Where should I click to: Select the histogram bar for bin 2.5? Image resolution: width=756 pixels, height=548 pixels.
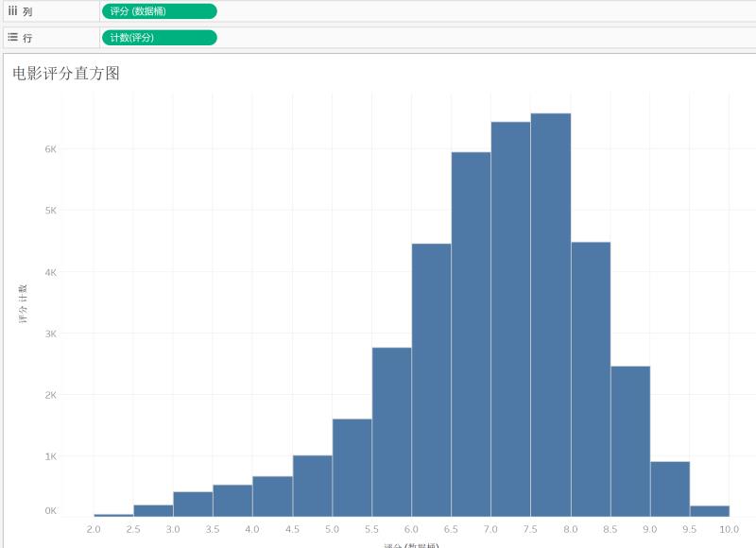coord(153,511)
